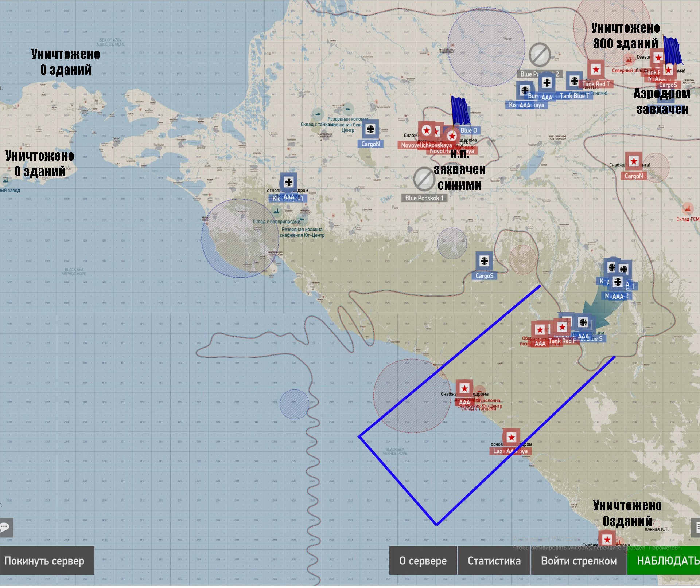Click the blue Kiev main airfield icon

(288, 182)
